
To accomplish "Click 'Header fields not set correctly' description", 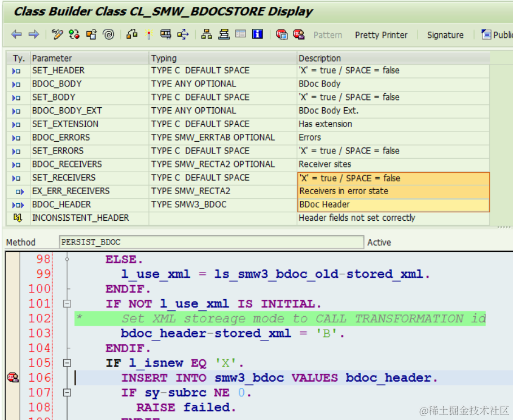I will [x=393, y=218].
